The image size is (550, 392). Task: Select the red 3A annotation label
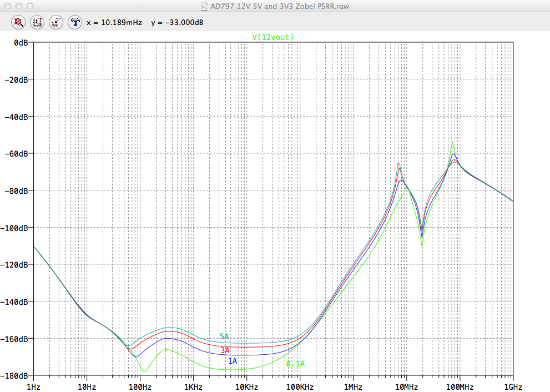tap(225, 350)
